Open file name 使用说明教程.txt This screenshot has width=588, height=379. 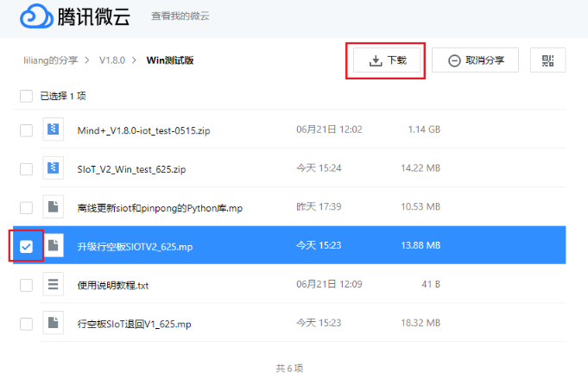(113, 285)
